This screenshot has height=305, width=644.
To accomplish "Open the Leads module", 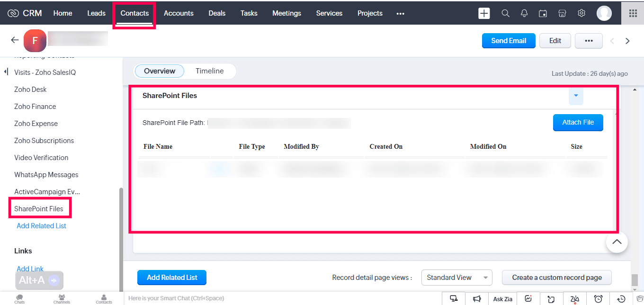I will point(96,13).
